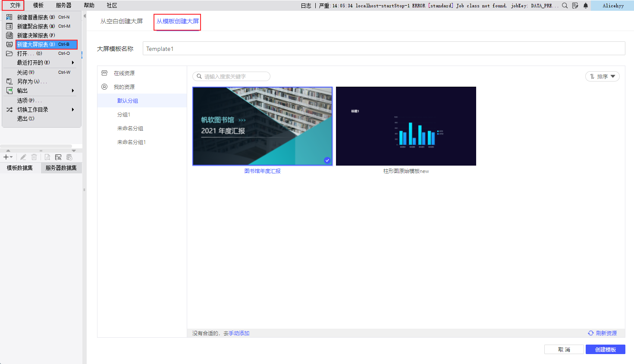Click the new aggregate report icon
This screenshot has height=364, width=634.
pyautogui.click(x=9, y=26)
